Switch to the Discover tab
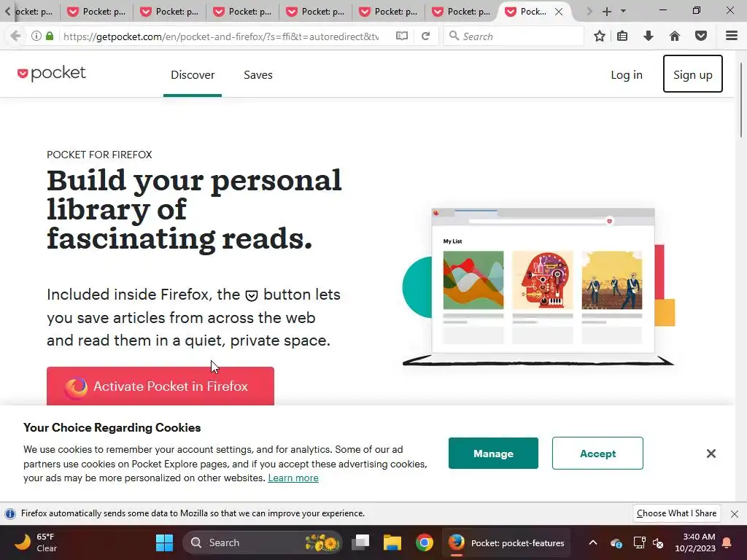Image resolution: width=747 pixels, height=560 pixels. [193, 75]
